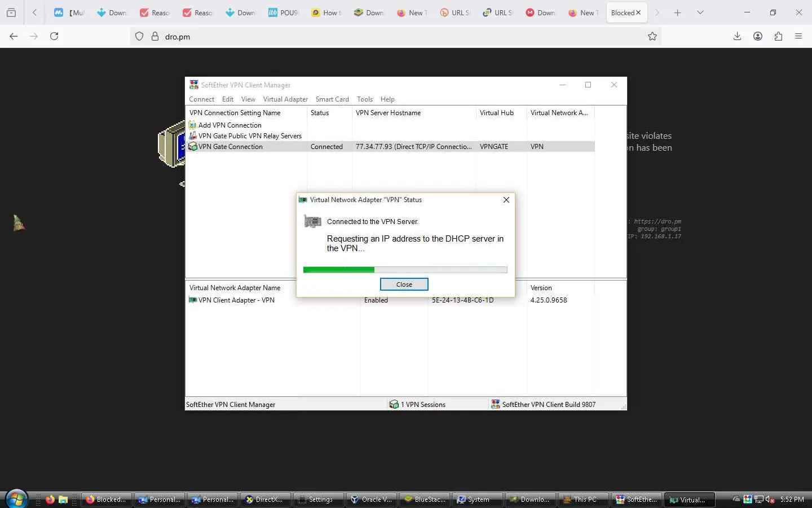
Task: Sort by the Status column header
Action: tap(329, 113)
